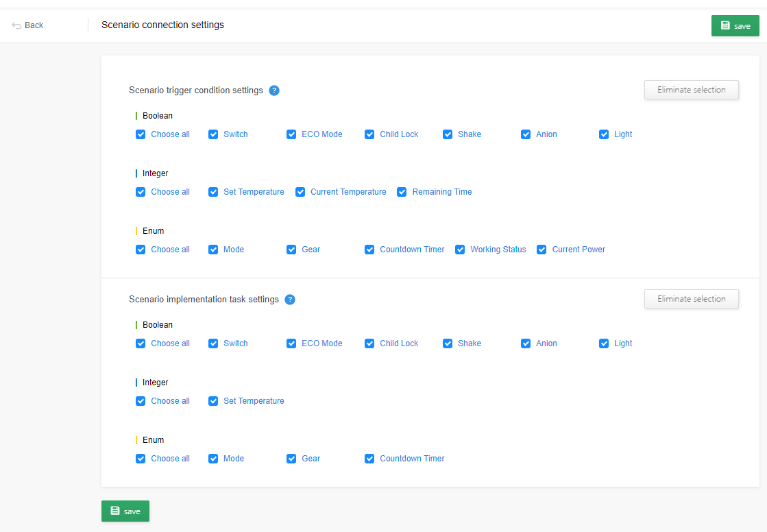The image size is (767, 532).
Task: Uncheck ECO Mode in trigger condition settings
Action: coord(291,134)
